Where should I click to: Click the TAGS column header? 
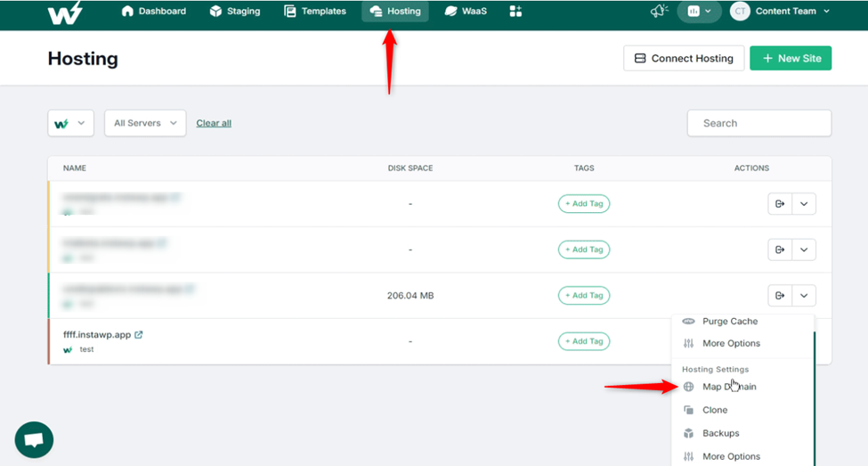(584, 168)
